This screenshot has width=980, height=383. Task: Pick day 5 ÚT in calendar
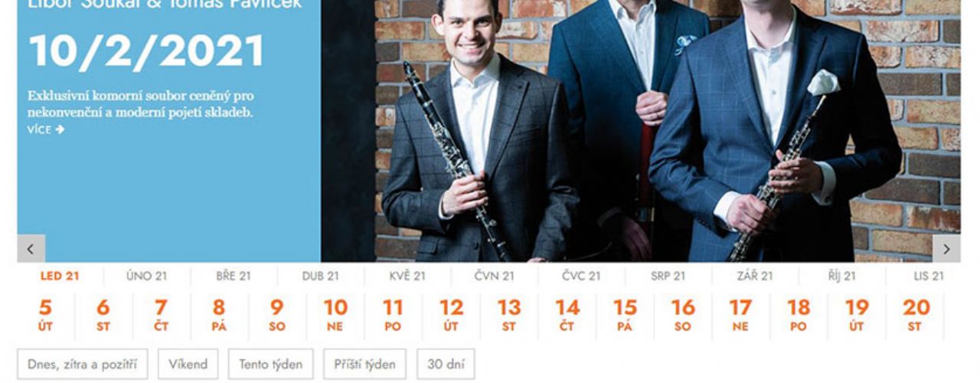point(45,315)
